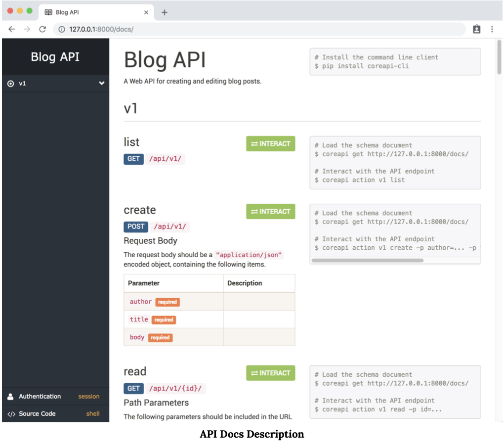The height and width of the screenshot is (448, 503).
Task: Click the Blog API sidebar title
Action: 55,57
